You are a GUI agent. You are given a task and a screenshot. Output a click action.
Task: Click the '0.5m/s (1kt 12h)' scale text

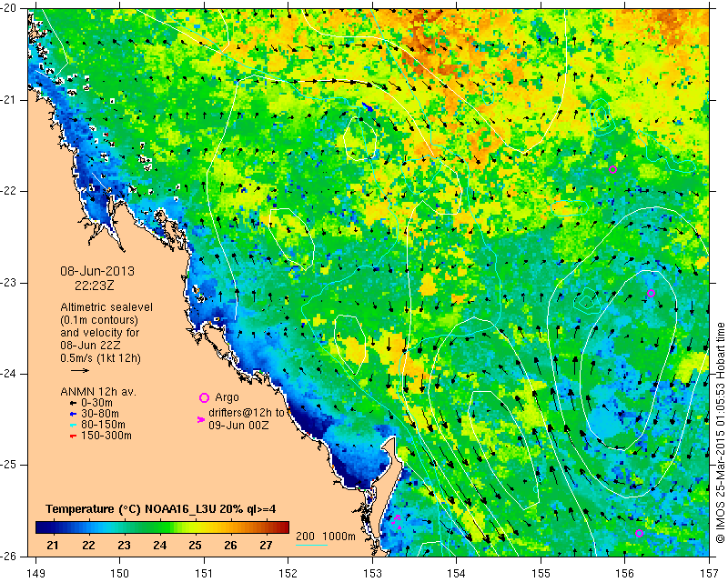coord(100,358)
